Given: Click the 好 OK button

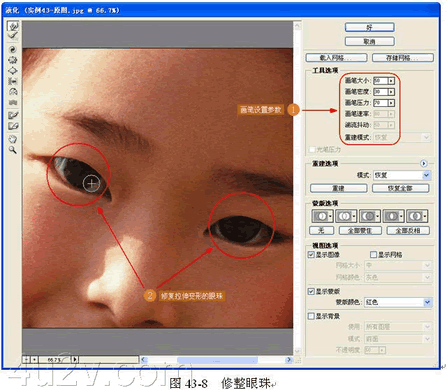Looking at the screenshot, I should [x=370, y=27].
